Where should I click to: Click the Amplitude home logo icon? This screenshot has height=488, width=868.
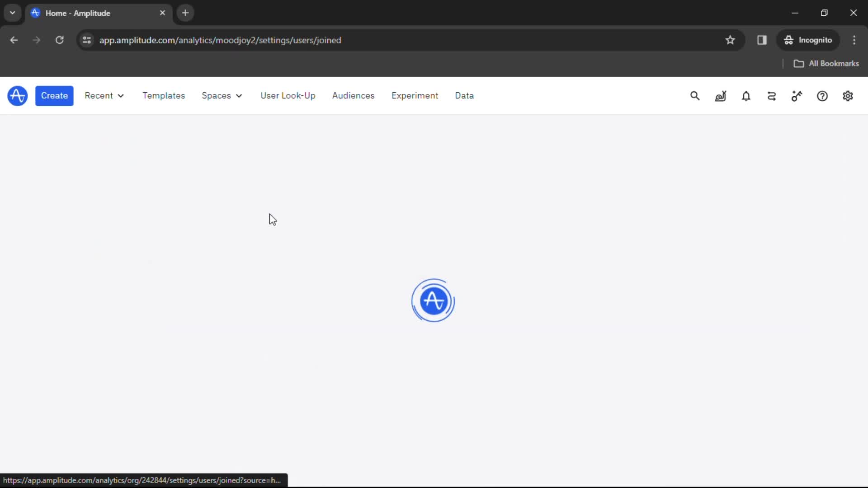[x=17, y=95]
